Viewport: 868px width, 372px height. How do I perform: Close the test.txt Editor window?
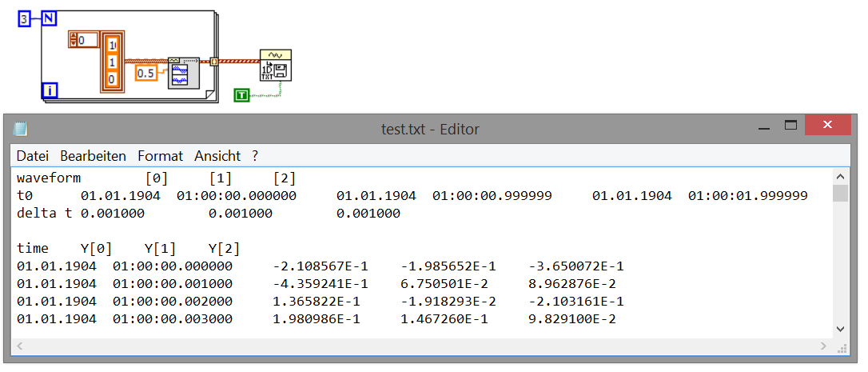click(x=827, y=125)
